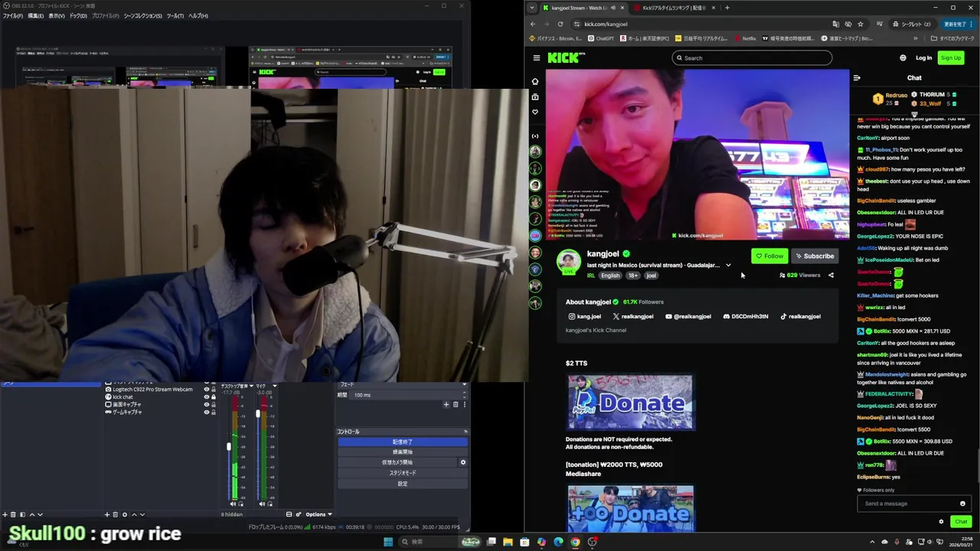The image size is (980, 551).
Task: Move scene down in OBS Scenes
Action: (40, 514)
